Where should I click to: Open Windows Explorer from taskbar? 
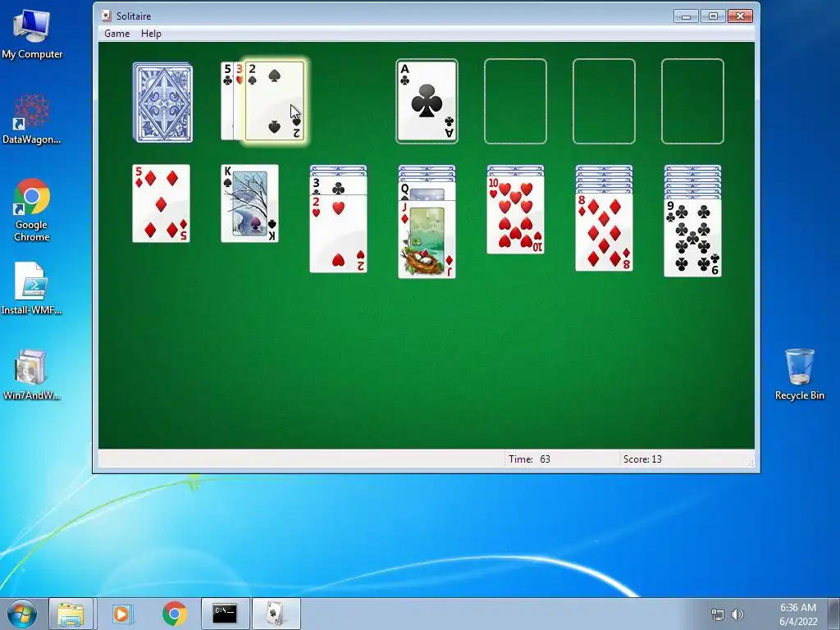click(71, 614)
